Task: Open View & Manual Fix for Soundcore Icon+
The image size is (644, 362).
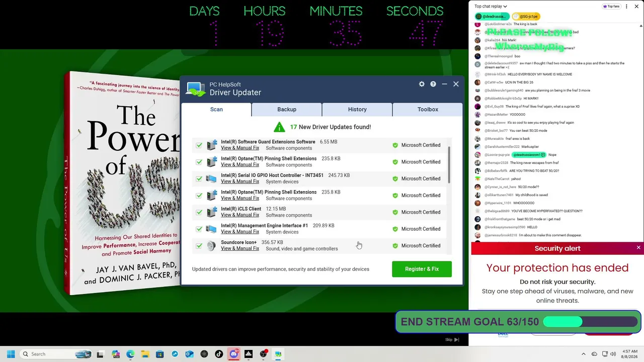Action: (x=240, y=249)
